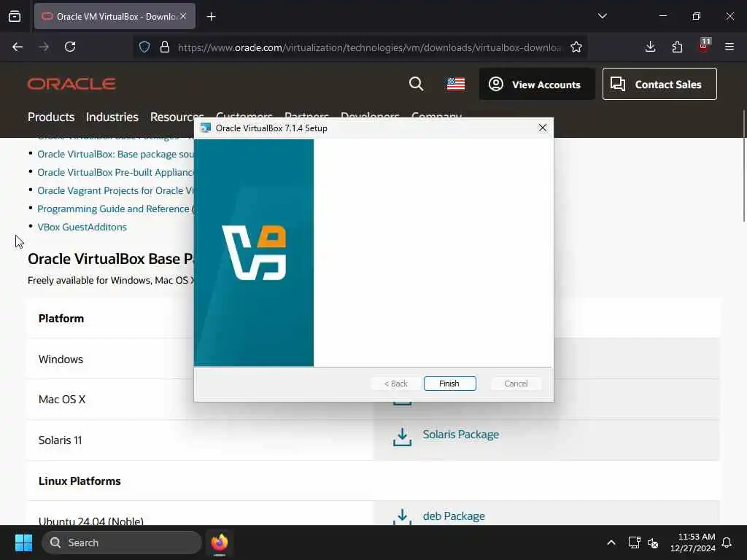Click deb Package download link

454,516
